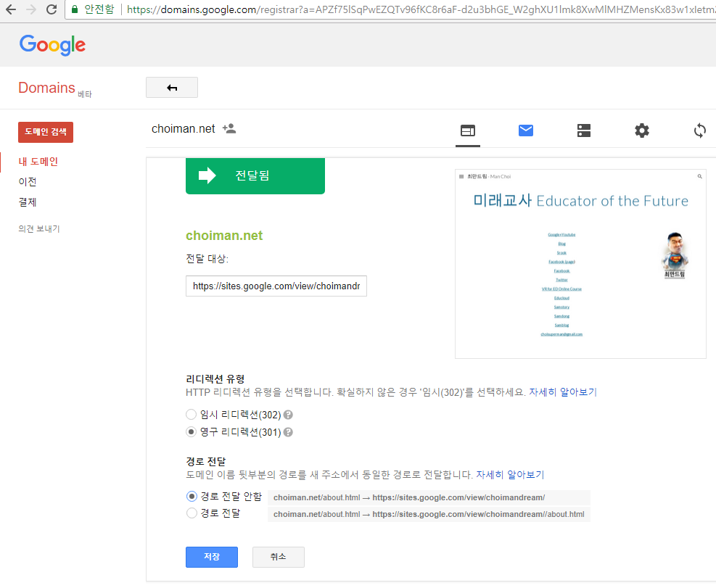Viewport: 716px width, 588px height.
Task: Select 내 도메인 in the sidebar
Action: tap(38, 162)
